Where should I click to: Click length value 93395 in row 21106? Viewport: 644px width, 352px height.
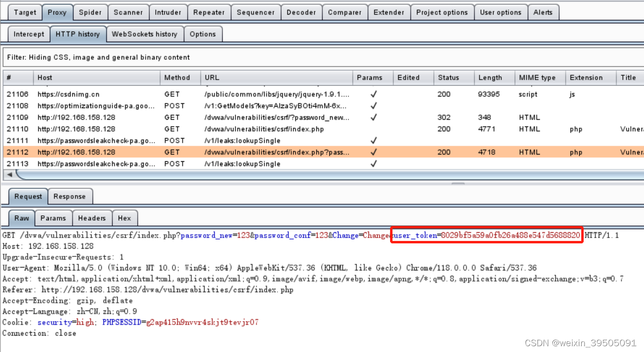tap(489, 94)
